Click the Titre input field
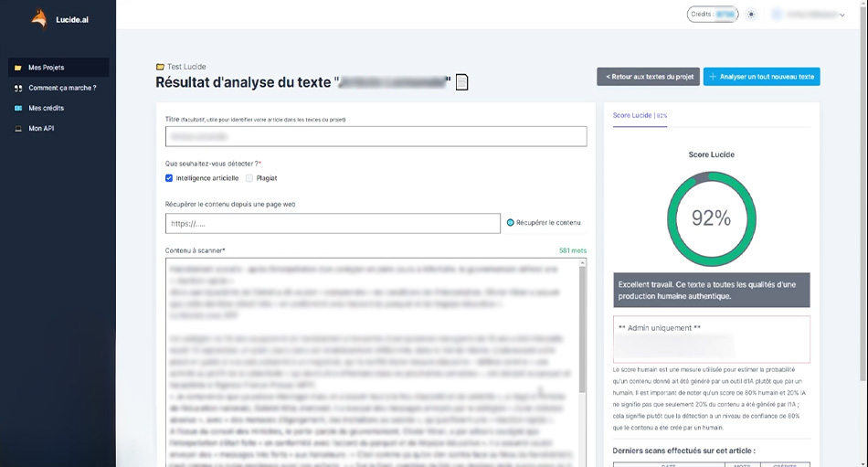Screen dimensions: 868x467 point(376,136)
